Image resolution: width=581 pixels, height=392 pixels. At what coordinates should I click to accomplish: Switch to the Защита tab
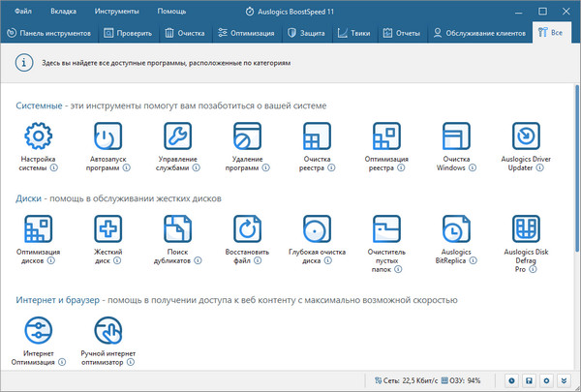pyautogui.click(x=305, y=33)
